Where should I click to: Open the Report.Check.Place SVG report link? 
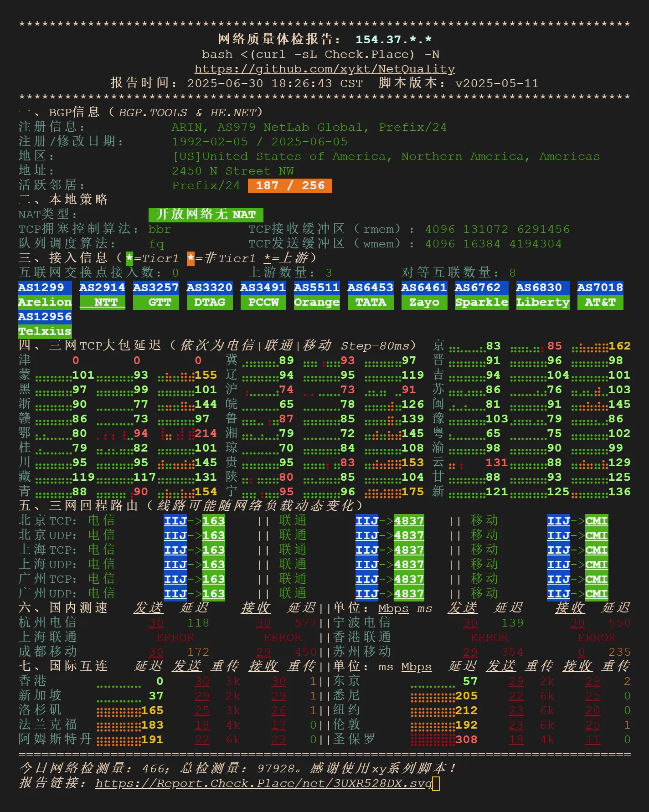point(263,783)
